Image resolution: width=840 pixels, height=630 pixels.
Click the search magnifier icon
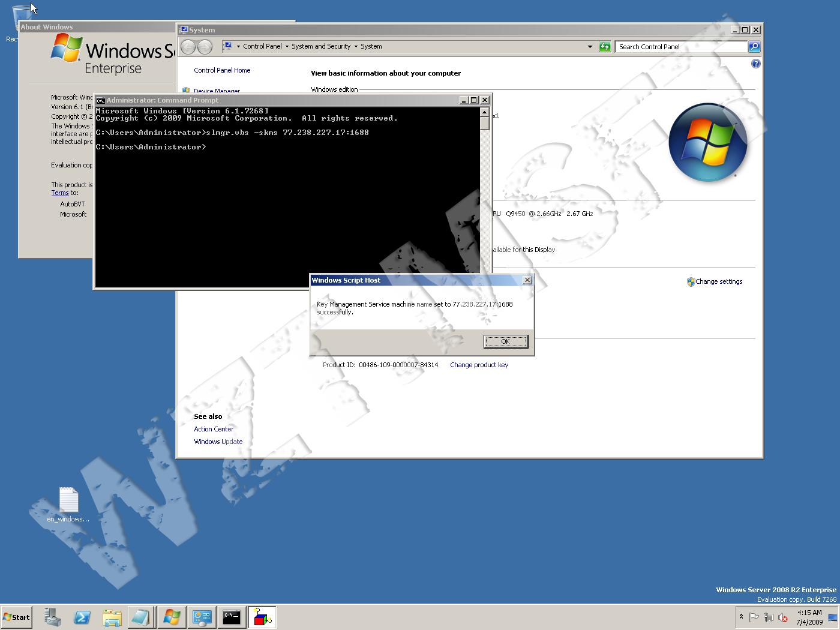[754, 47]
